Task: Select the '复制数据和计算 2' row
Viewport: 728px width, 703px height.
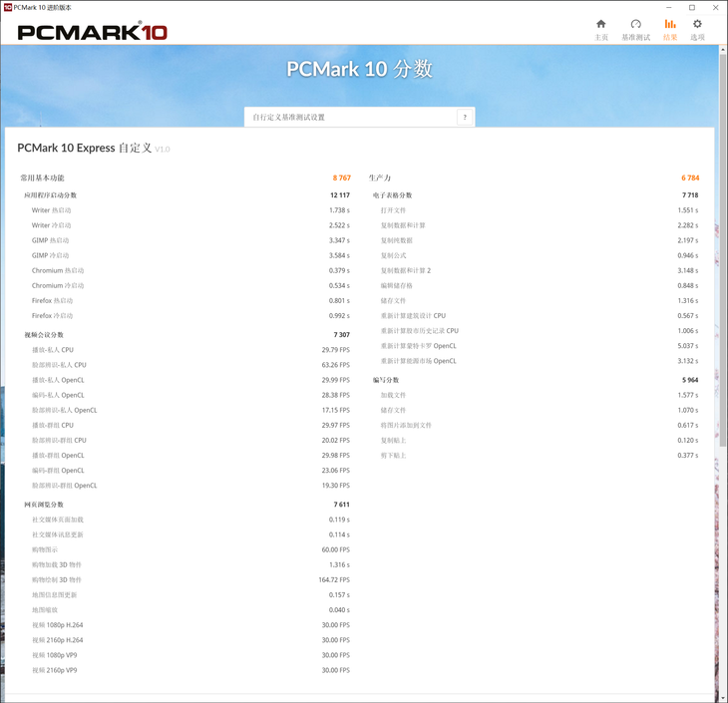Action: [x=540, y=270]
